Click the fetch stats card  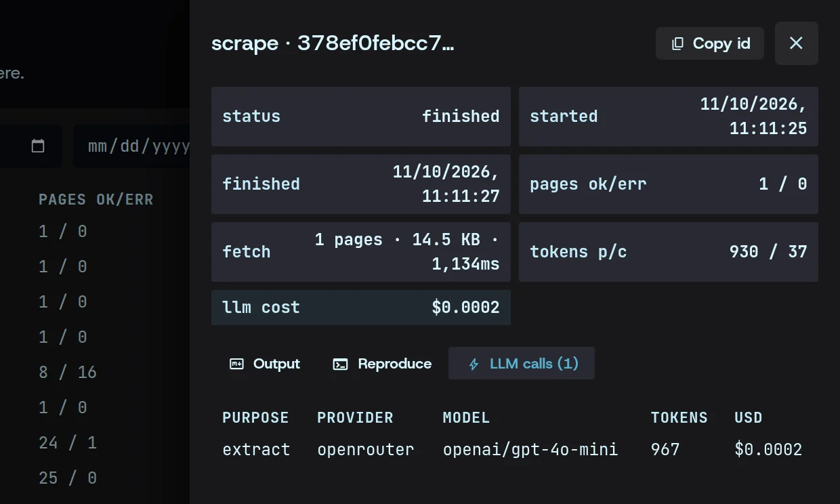pos(361,252)
